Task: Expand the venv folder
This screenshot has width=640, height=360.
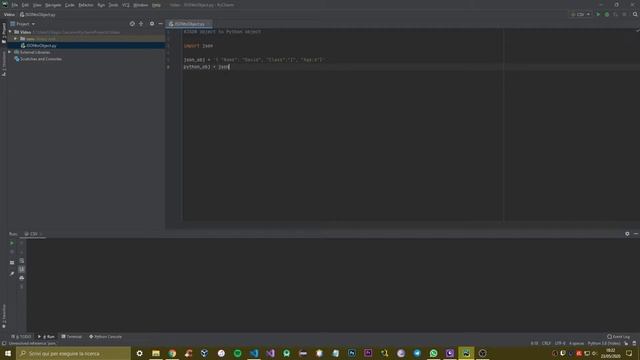Action: pyautogui.click(x=16, y=39)
